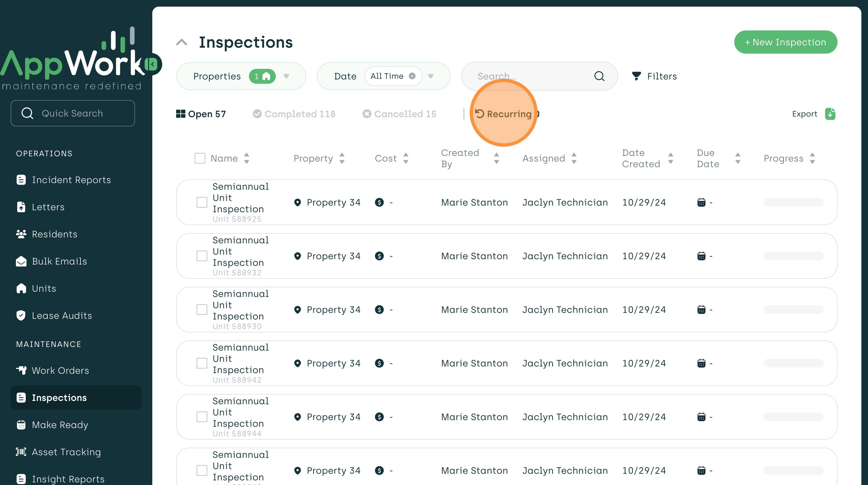Select the checkbox for Unit 588942 inspection
868x485 pixels.
(202, 363)
